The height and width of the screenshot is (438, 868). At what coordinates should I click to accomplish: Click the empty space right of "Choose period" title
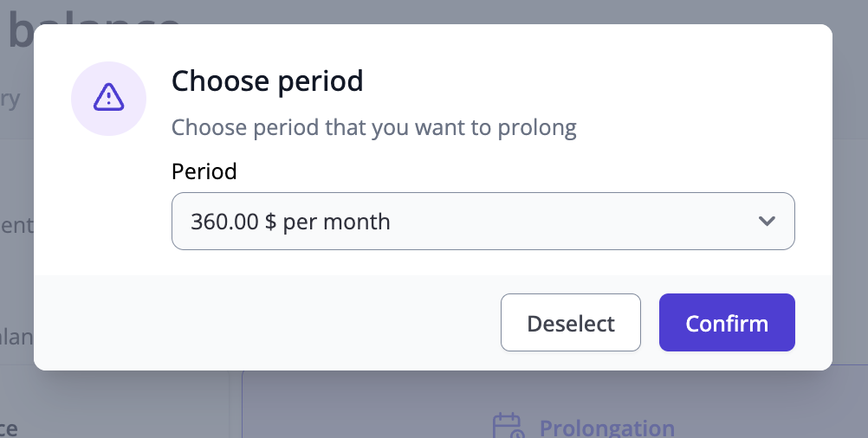pyautogui.click(x=589, y=81)
